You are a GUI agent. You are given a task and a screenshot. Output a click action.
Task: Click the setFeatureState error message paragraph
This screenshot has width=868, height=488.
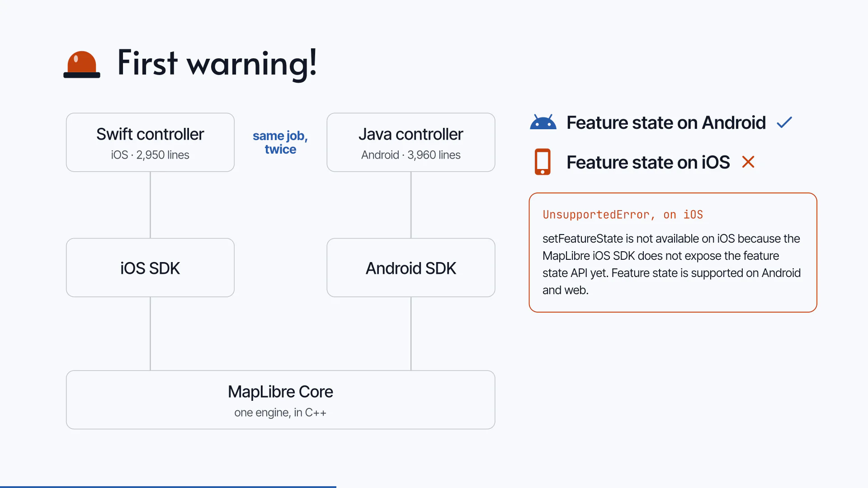[x=672, y=264]
